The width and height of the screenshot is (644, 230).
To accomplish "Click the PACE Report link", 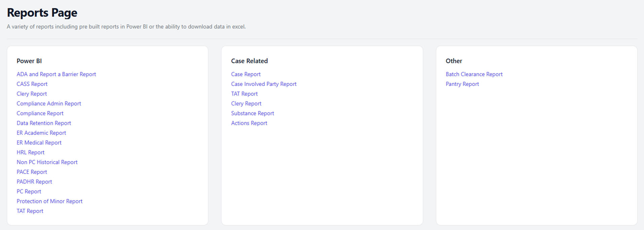I will coord(32,172).
